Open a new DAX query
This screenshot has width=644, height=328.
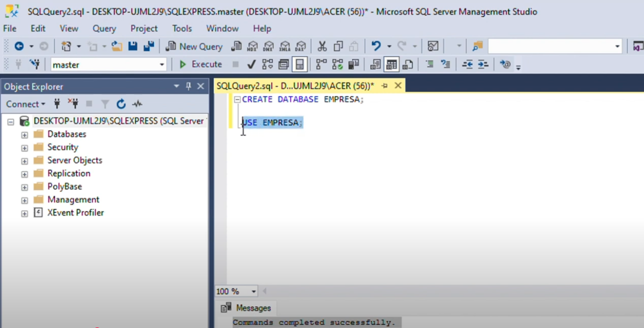tap(301, 46)
